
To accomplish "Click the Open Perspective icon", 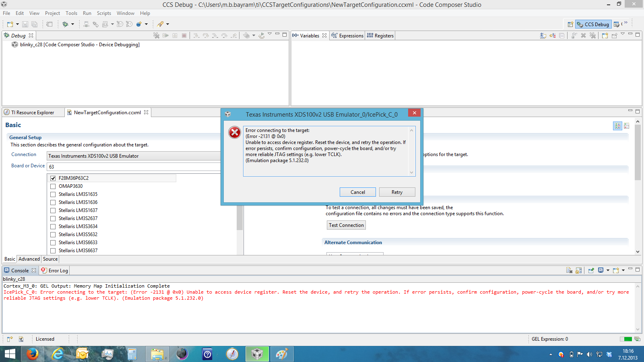I will point(570,24).
